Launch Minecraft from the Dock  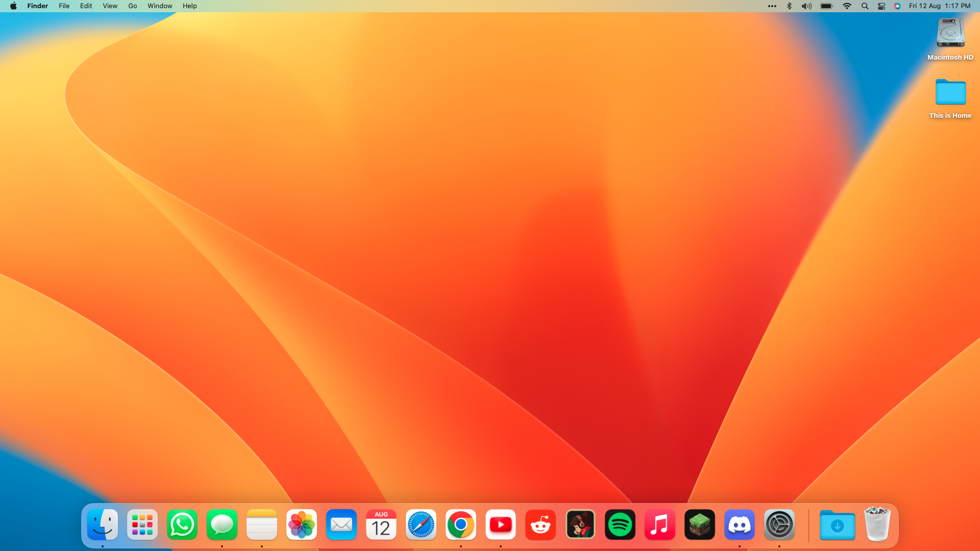pyautogui.click(x=700, y=524)
